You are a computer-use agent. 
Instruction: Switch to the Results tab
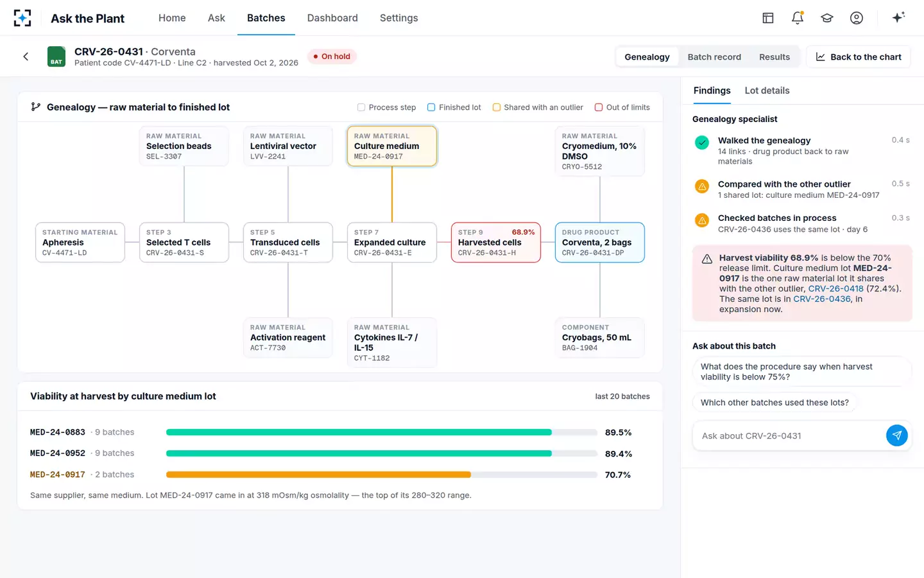point(774,57)
